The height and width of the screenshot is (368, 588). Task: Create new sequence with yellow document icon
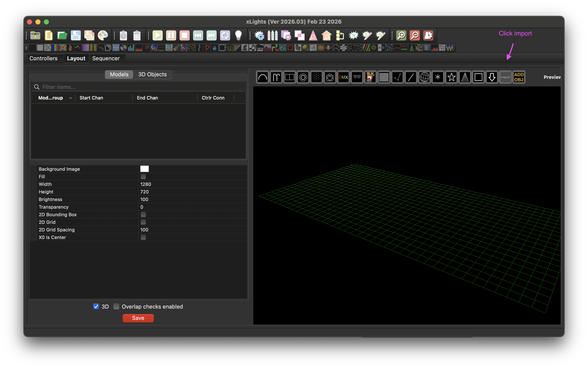[x=49, y=36]
